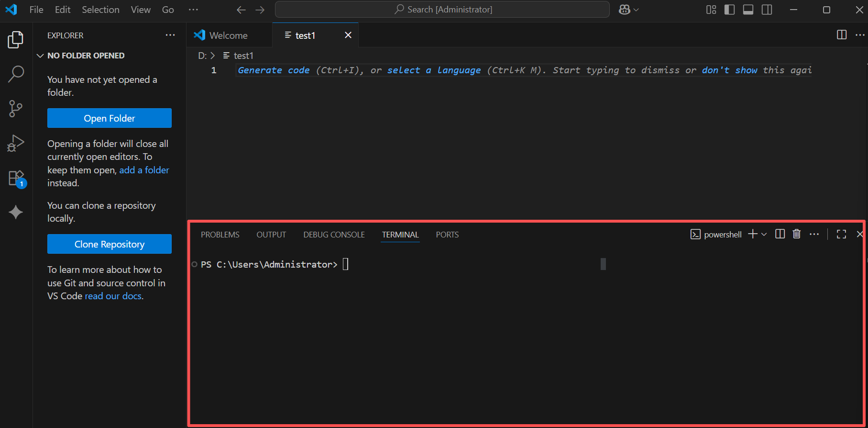The width and height of the screenshot is (868, 428).
Task: Split the editor to the right
Action: coord(842,35)
